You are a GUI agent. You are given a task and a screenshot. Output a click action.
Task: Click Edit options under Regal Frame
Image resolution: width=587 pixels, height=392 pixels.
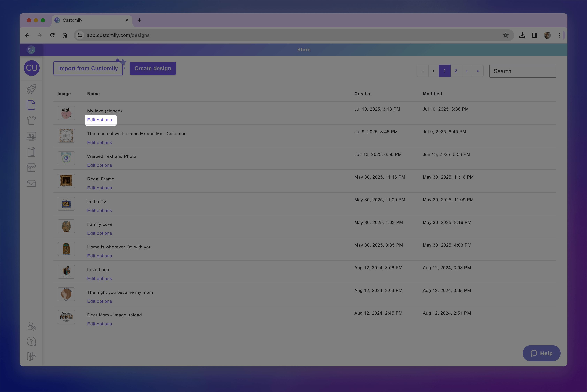point(100,188)
